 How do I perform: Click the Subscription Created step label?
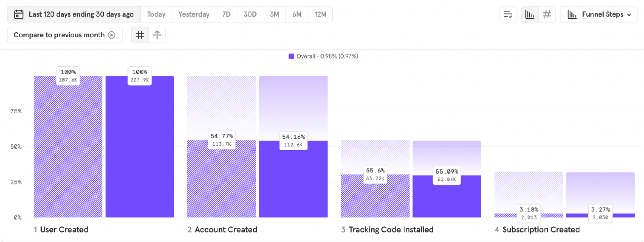tap(541, 229)
